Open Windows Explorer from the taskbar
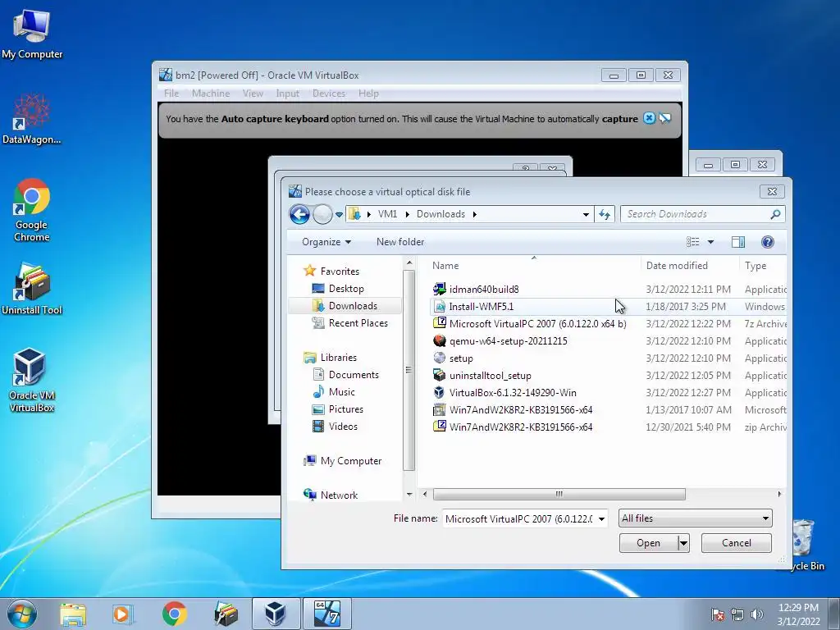This screenshot has height=630, width=840. 73,614
